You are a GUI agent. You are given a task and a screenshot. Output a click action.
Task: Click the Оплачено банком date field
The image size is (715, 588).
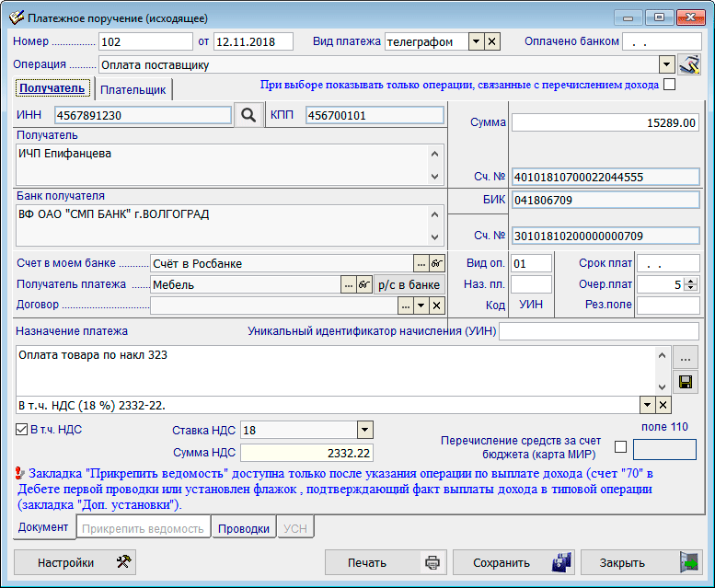coord(662,42)
